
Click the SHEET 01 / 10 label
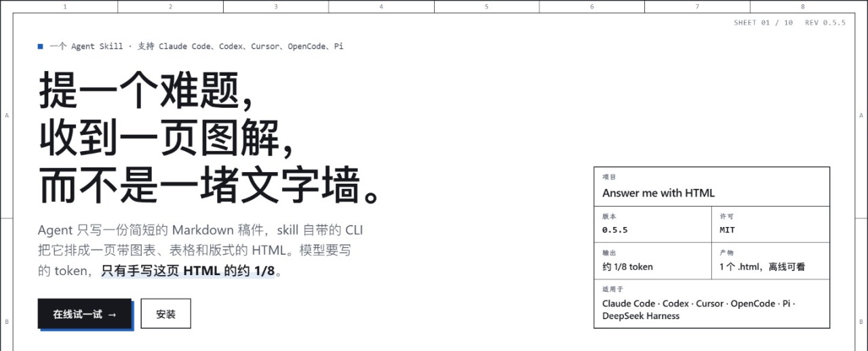click(763, 22)
